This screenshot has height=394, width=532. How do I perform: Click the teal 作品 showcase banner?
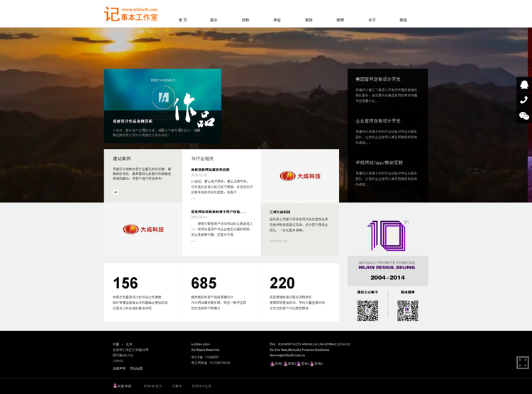162,106
